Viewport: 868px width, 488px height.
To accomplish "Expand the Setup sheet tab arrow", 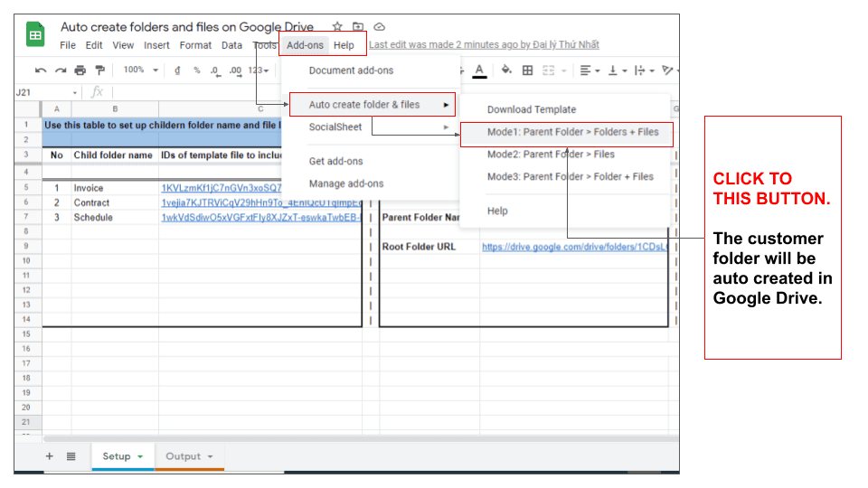I will [x=140, y=457].
